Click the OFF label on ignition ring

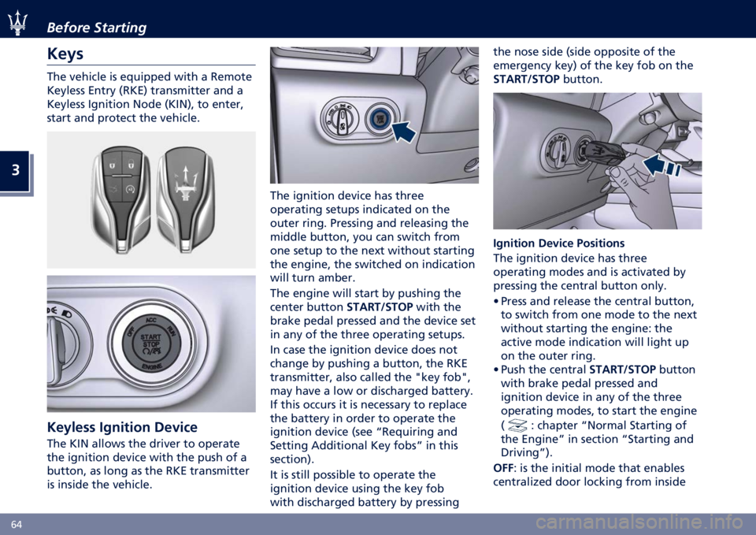click(130, 331)
